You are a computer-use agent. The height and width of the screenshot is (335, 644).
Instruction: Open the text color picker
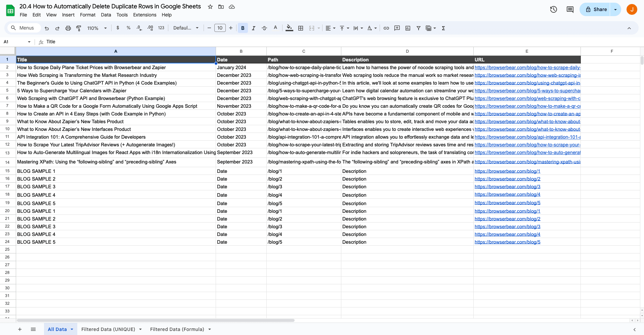point(275,28)
